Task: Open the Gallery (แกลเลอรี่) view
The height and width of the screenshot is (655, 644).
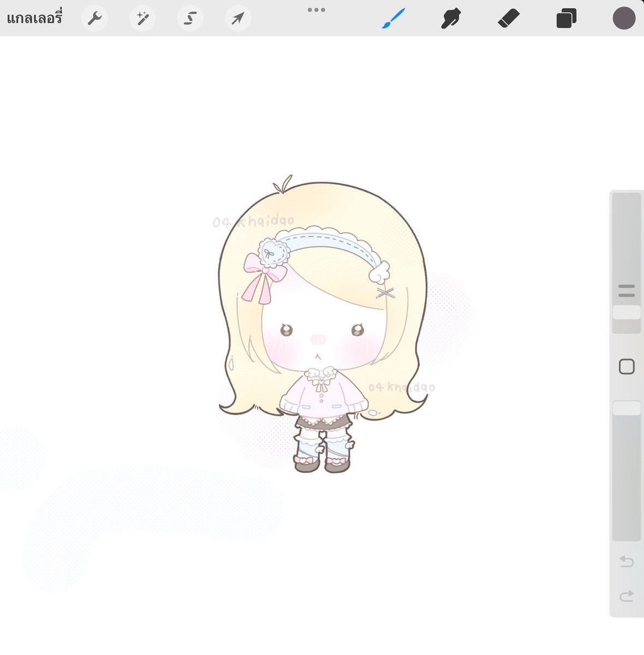Action: [x=34, y=19]
